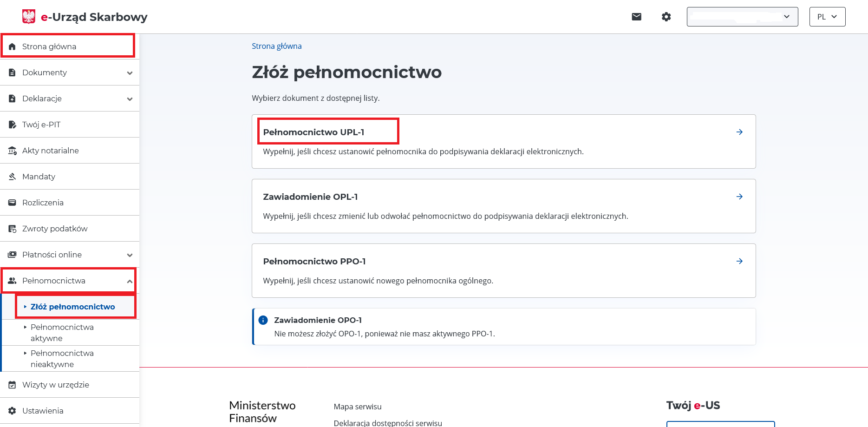Open the Pełnomocnictwo UPL-1 form
Screen dimensions: 868x427
(314, 132)
